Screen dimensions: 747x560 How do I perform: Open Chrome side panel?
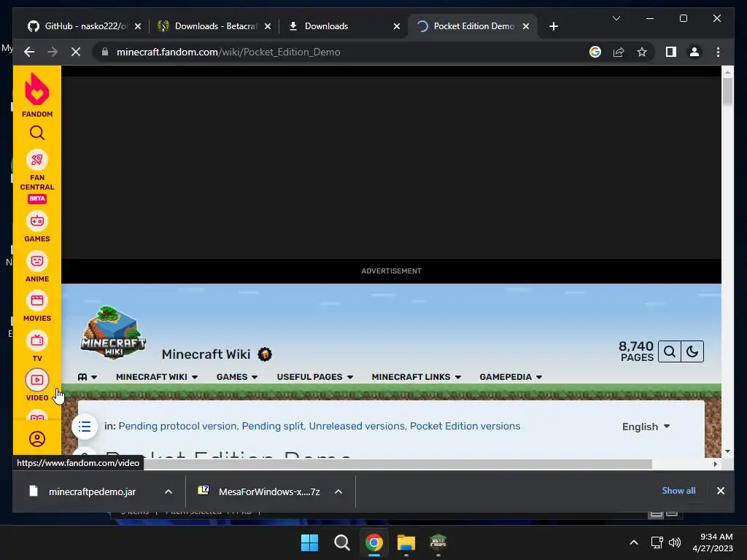click(x=671, y=52)
